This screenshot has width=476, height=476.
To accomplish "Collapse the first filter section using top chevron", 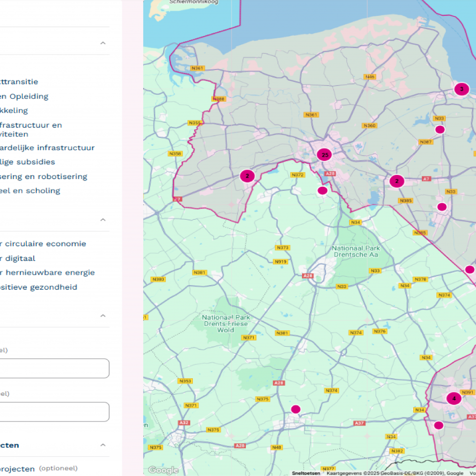I will coord(103,43).
